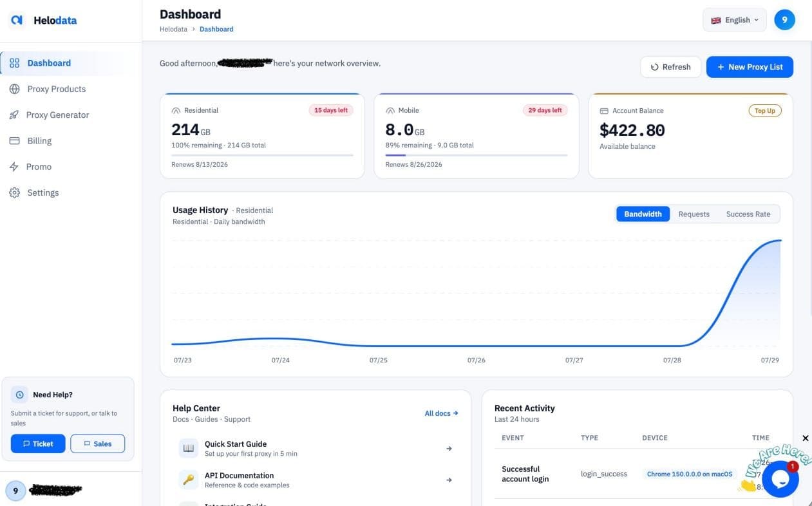Click the 07/29 point on the chart
Viewport: 812px width, 506px height.
(x=780, y=241)
